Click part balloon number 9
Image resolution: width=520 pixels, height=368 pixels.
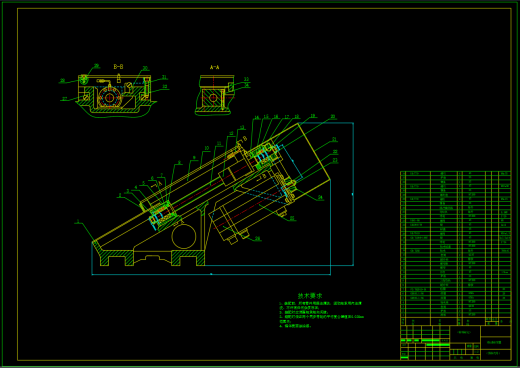point(194,158)
